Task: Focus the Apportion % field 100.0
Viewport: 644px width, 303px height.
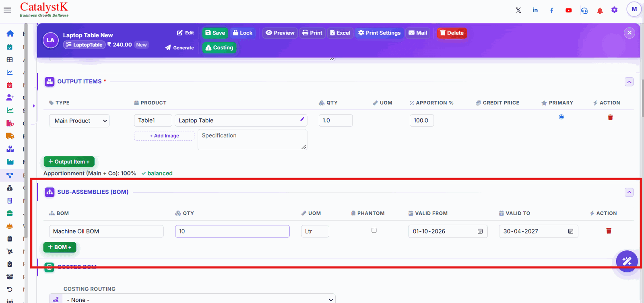Action: click(x=422, y=121)
